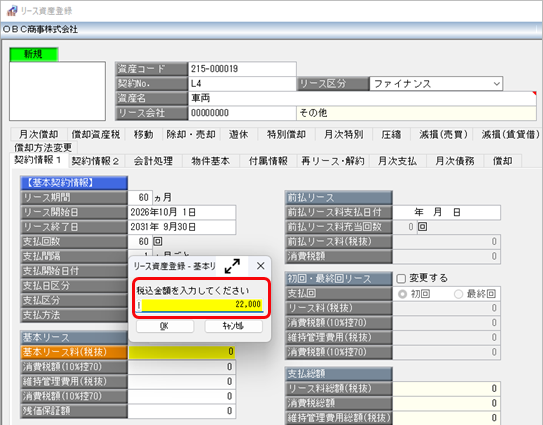Click the リース終了日 date field
Screen dimensions: 543x425
coord(182,227)
